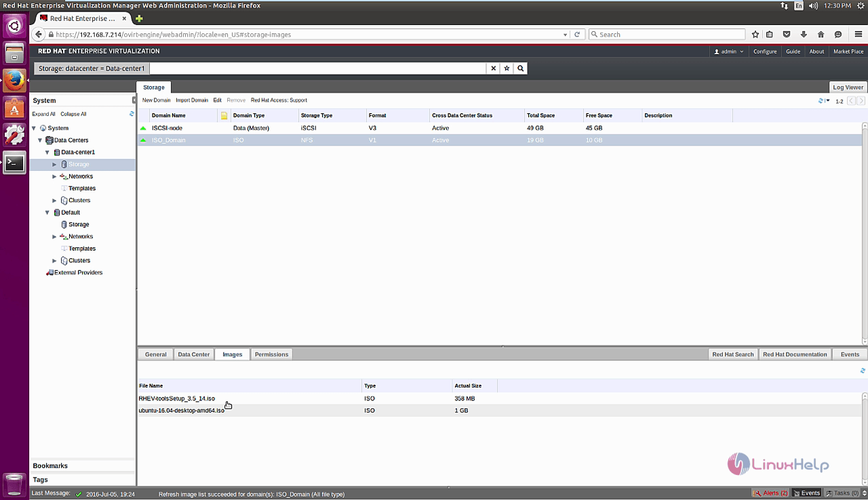Viewport: 868px width, 500px height.
Task: Click Red Hat Documentation button
Action: tap(795, 354)
